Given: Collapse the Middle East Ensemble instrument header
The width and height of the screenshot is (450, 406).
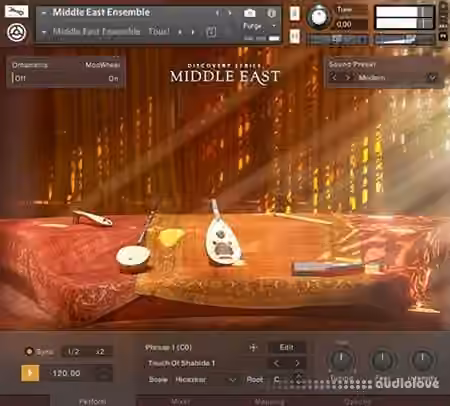Looking at the screenshot, I should pos(44,13).
